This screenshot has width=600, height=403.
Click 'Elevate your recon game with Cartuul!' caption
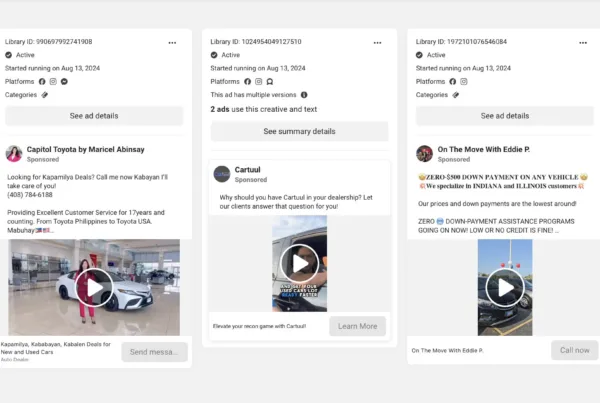tap(259, 326)
